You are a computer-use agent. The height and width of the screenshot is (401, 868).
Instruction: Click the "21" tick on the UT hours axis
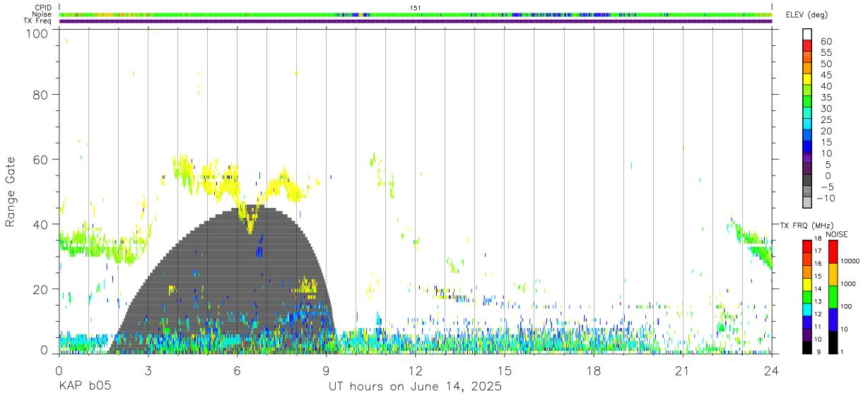682,371
